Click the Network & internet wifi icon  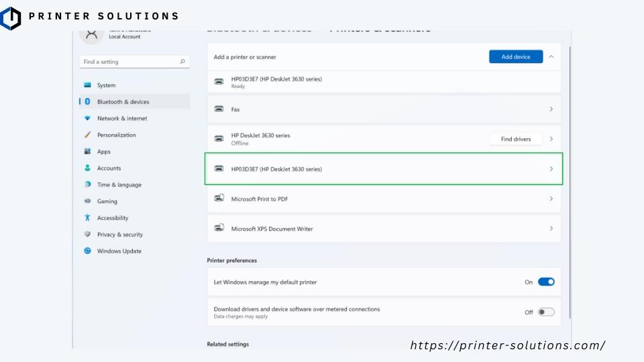point(87,118)
